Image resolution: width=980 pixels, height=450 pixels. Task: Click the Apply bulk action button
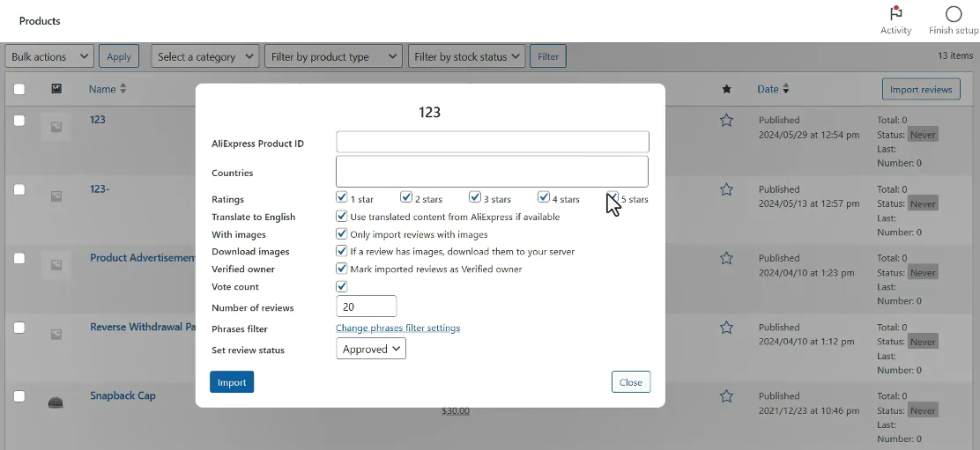tap(119, 56)
